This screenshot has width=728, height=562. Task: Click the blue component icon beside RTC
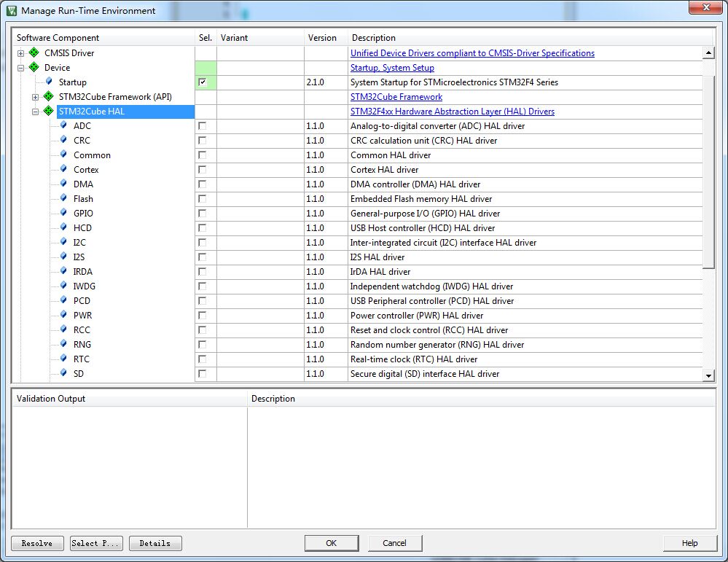(x=63, y=358)
